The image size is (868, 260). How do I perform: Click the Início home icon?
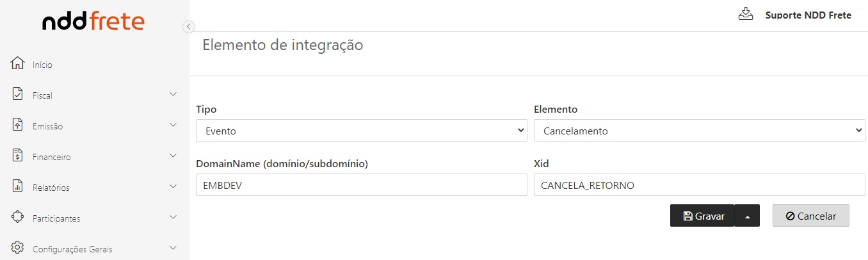point(18,64)
